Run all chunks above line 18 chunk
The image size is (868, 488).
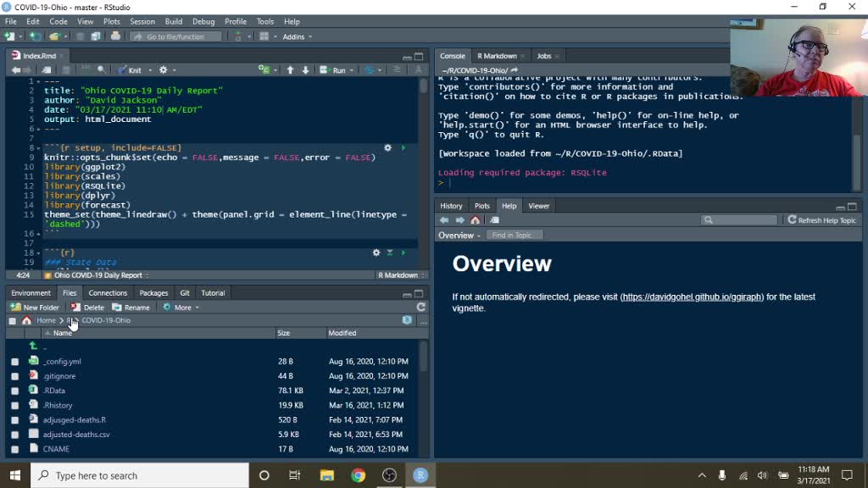pyautogui.click(x=390, y=252)
